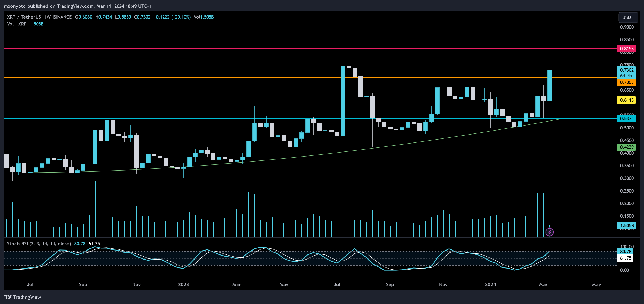Click the blue 0.5374 price label

tap(627, 119)
